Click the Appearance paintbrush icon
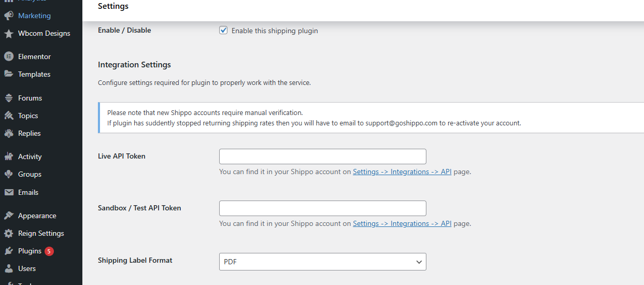Image resolution: width=644 pixels, height=285 pixels. pyautogui.click(x=9, y=216)
